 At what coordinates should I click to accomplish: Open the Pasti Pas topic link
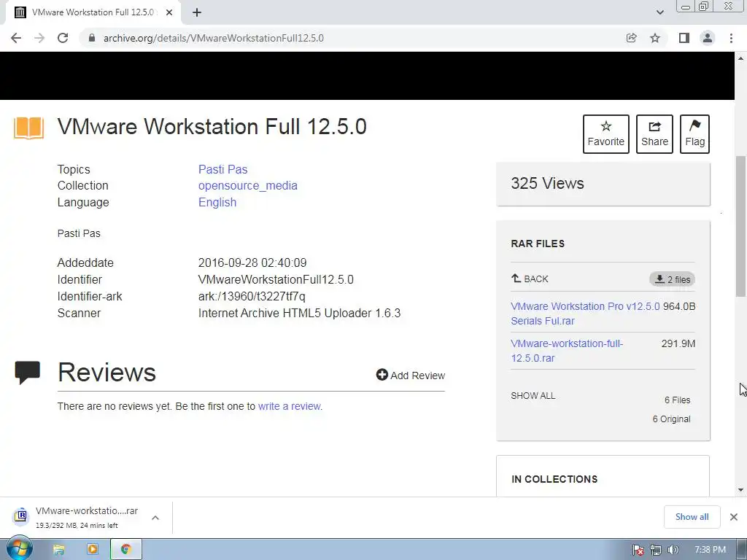pos(223,169)
